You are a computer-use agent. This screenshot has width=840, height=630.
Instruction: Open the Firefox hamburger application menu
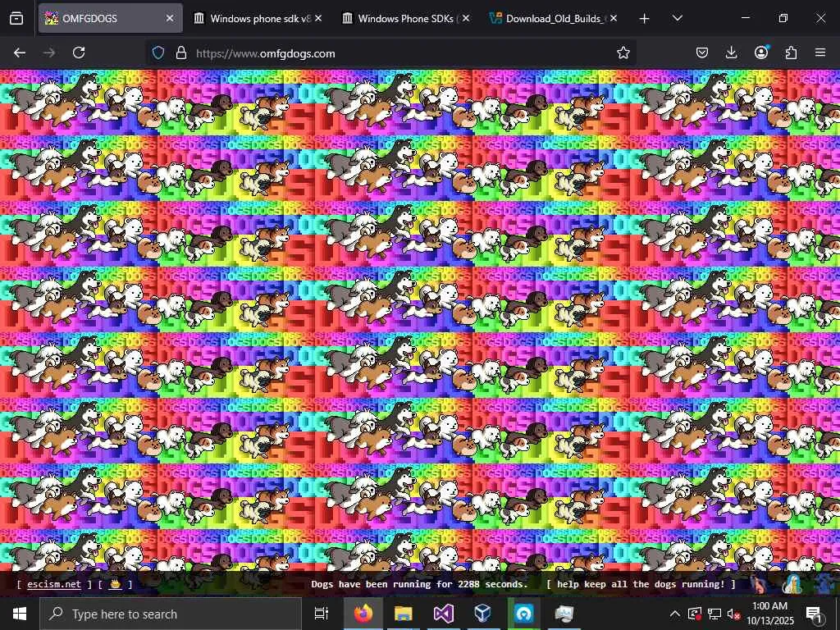point(820,52)
